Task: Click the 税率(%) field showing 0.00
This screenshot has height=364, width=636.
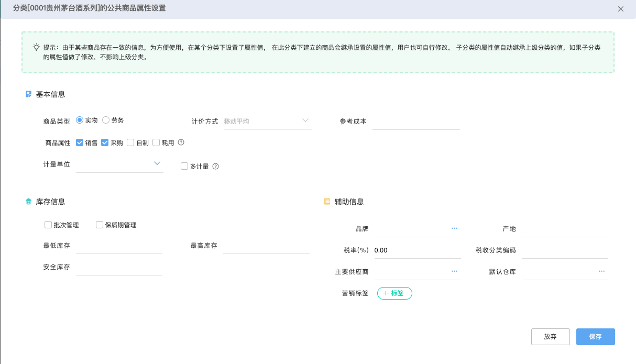Action: tap(418, 250)
